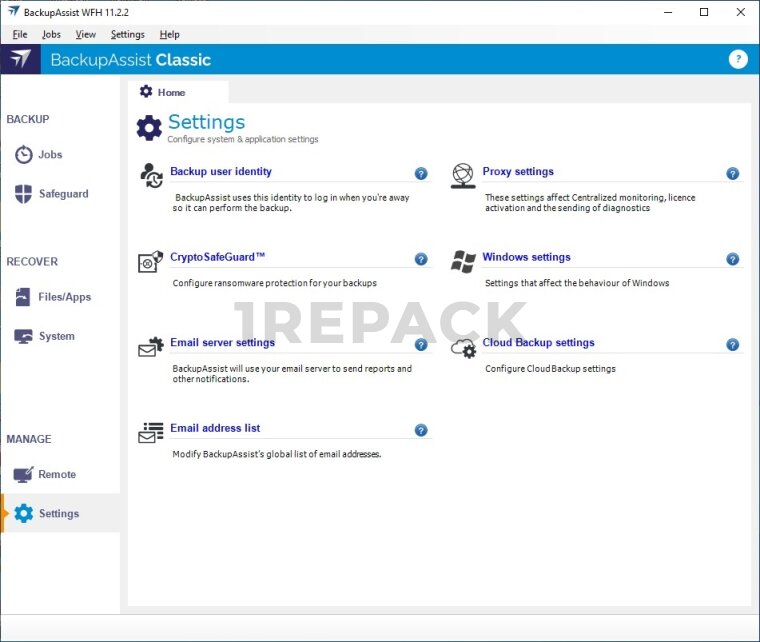This screenshot has width=760, height=642.
Task: Click the Email server settings icon
Action: coord(151,346)
